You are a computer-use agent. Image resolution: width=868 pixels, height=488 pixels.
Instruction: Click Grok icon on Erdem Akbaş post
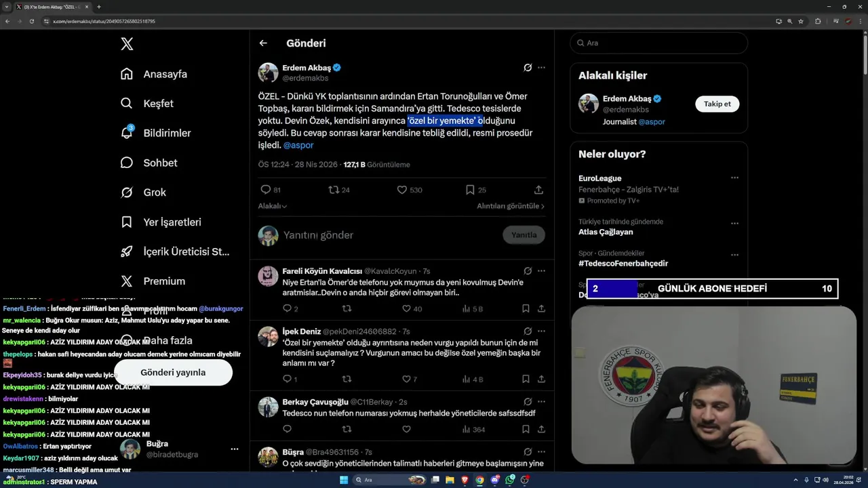pos(528,68)
